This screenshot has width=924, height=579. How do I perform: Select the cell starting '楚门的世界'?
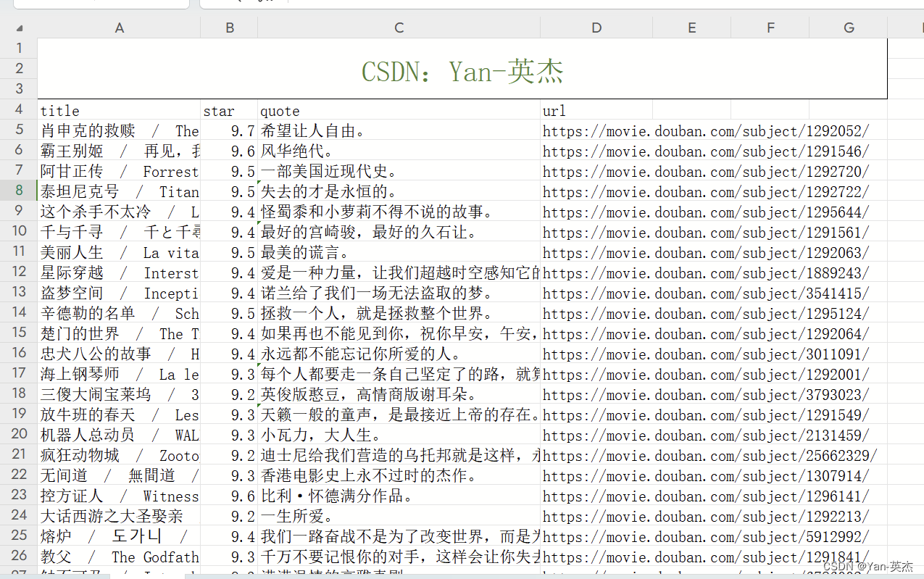pyautogui.click(x=120, y=334)
